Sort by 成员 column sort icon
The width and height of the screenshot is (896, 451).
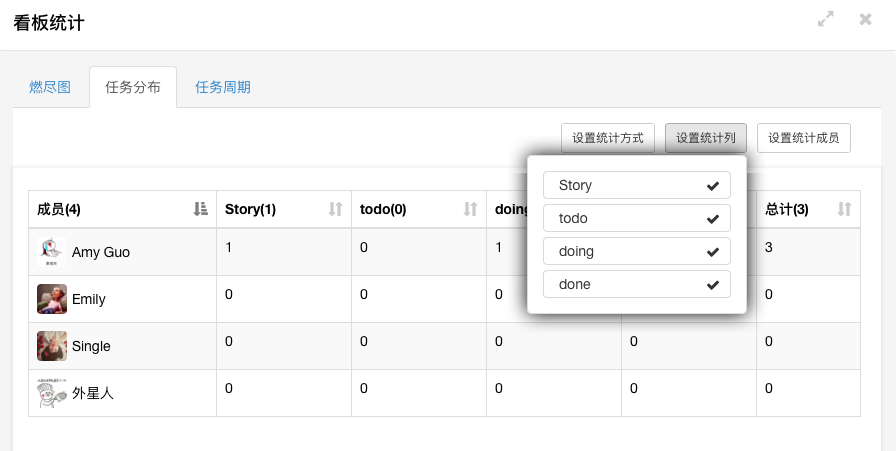(x=200, y=209)
